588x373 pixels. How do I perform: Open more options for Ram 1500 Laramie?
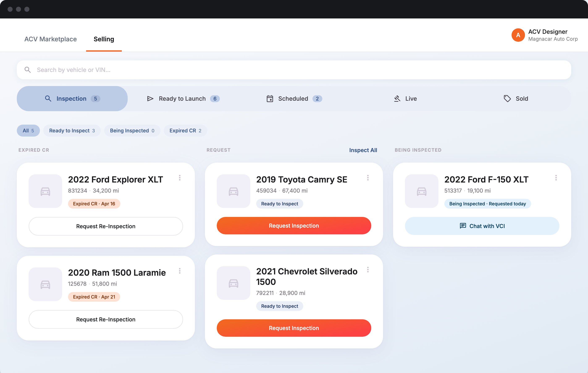tap(180, 271)
